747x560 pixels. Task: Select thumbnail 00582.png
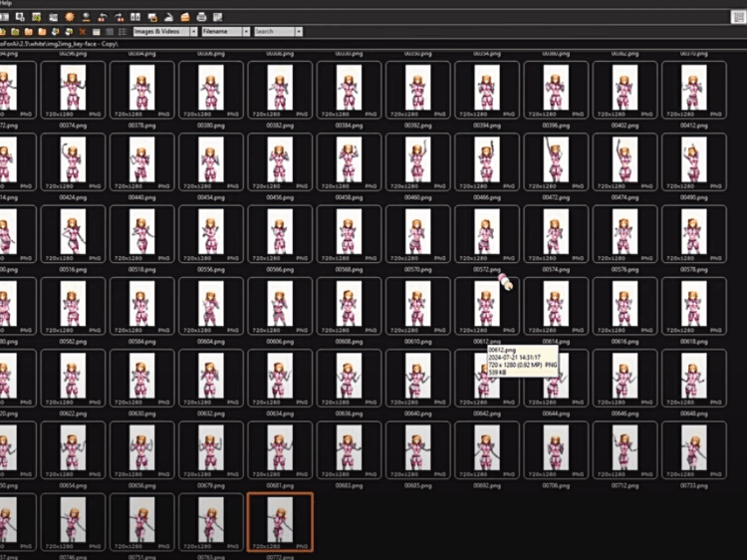click(73, 306)
